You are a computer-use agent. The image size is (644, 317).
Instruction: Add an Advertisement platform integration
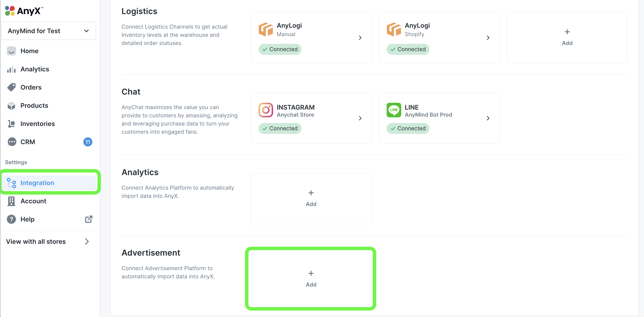pos(311,279)
